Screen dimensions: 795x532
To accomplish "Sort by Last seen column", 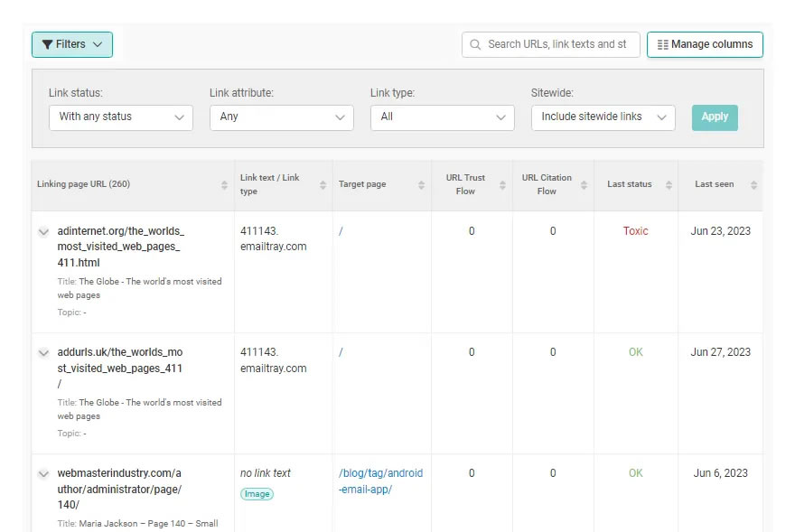I will [754, 185].
